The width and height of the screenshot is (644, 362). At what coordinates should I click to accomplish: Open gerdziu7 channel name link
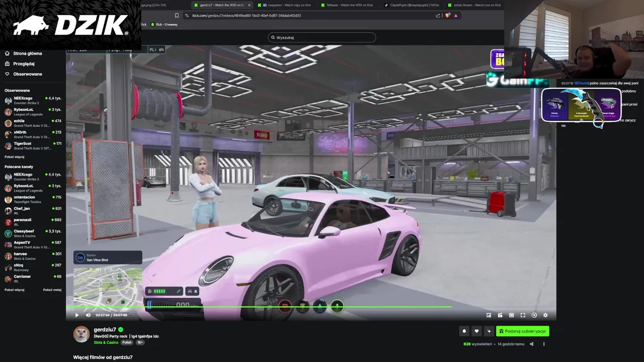pos(105,330)
